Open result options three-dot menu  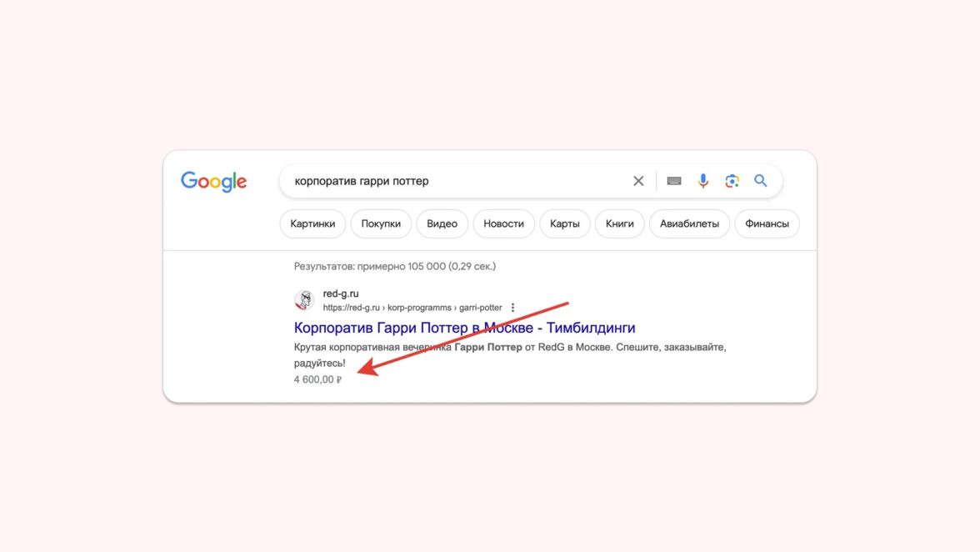click(513, 308)
